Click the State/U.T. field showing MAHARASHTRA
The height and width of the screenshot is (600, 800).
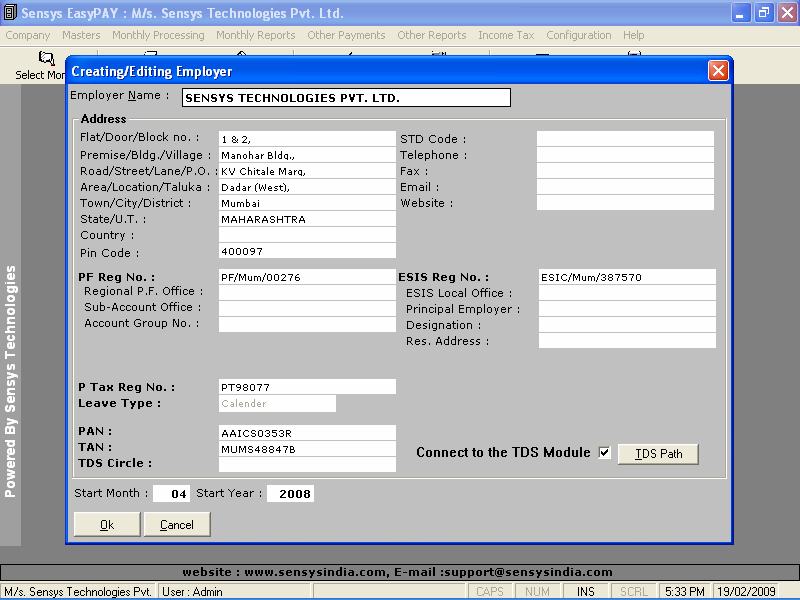[307, 219]
